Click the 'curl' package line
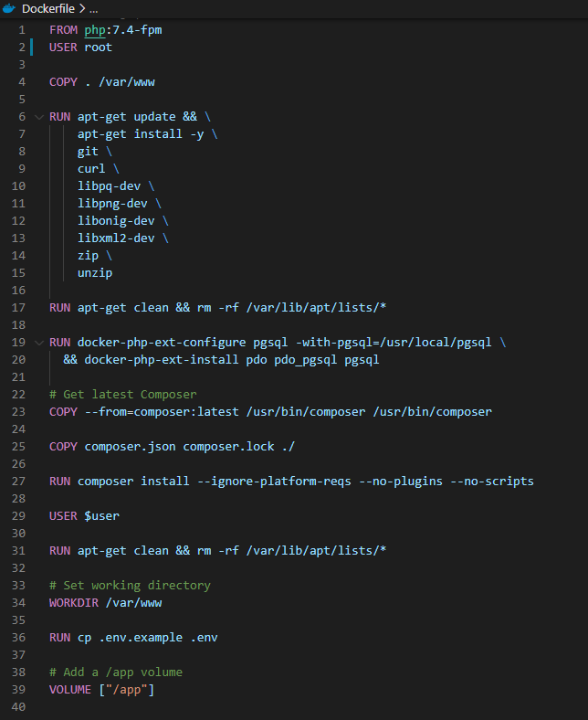Image resolution: width=588 pixels, height=720 pixels. click(91, 169)
